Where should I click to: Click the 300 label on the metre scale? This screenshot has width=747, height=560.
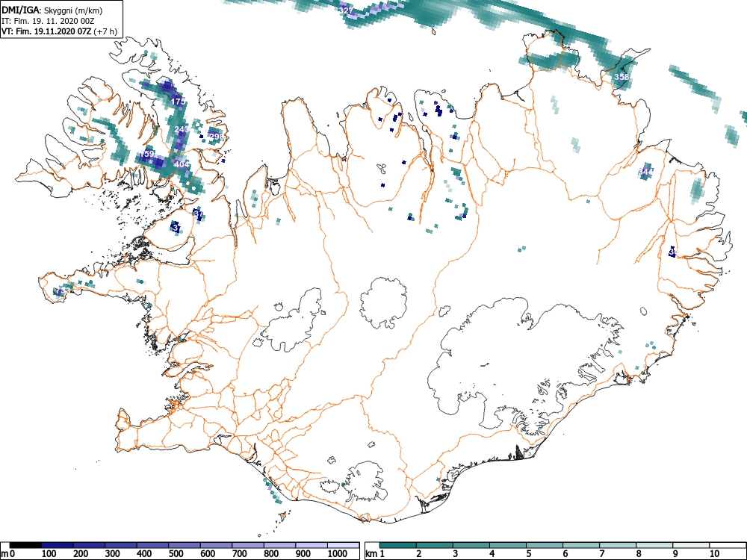point(113,554)
